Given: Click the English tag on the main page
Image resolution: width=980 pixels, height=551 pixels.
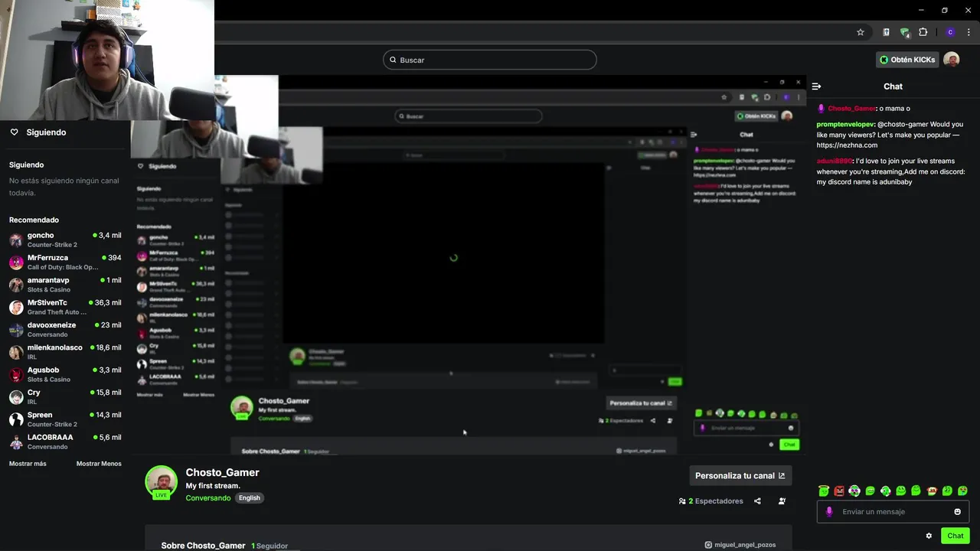Looking at the screenshot, I should [250, 498].
